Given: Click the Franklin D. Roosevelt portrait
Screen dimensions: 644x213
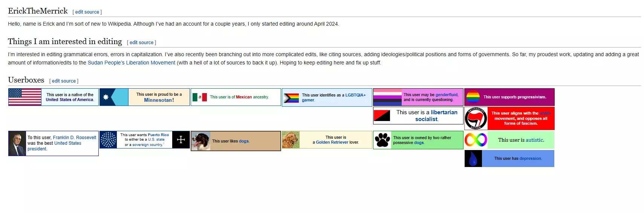Looking at the screenshot, I should (17, 143).
